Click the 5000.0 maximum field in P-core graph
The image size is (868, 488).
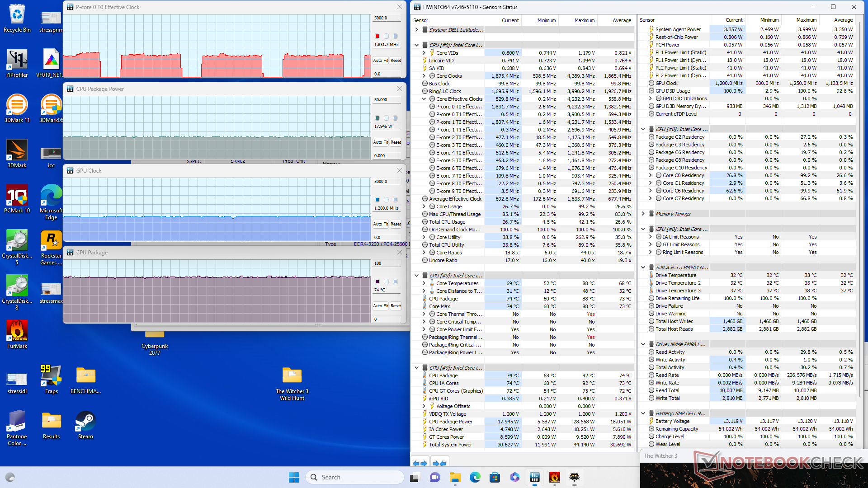tap(387, 18)
